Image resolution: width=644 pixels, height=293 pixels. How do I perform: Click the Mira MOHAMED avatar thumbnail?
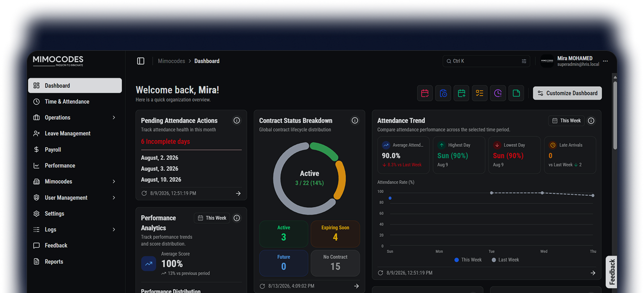point(547,61)
